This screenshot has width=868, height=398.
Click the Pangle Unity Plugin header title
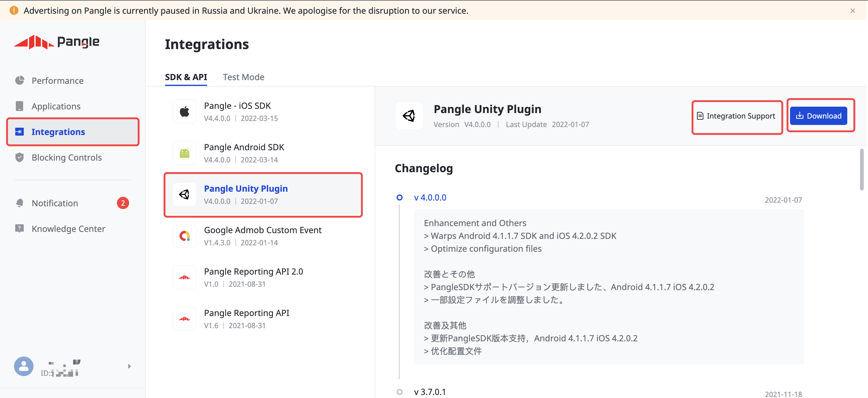coord(487,109)
